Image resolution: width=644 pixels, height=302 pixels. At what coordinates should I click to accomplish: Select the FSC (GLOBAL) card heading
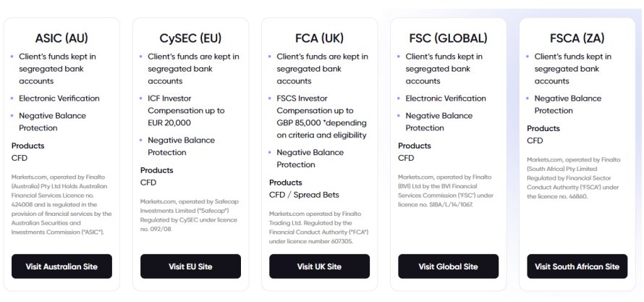pos(448,38)
